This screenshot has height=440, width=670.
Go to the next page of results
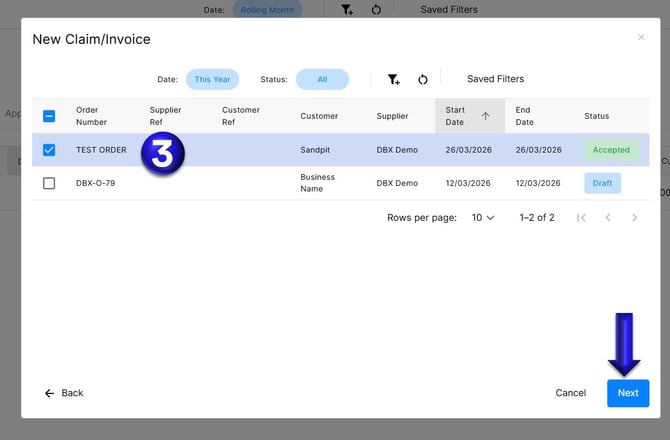click(x=634, y=217)
